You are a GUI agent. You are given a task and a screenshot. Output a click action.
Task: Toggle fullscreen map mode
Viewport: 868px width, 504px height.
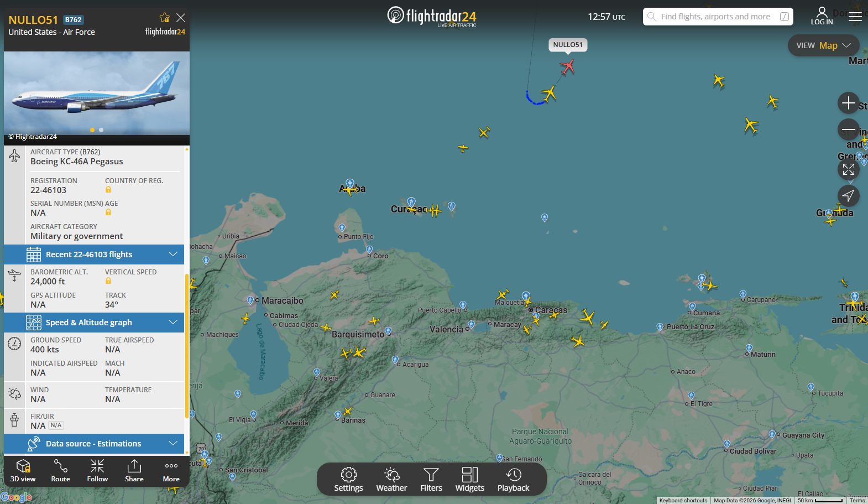pyautogui.click(x=848, y=169)
